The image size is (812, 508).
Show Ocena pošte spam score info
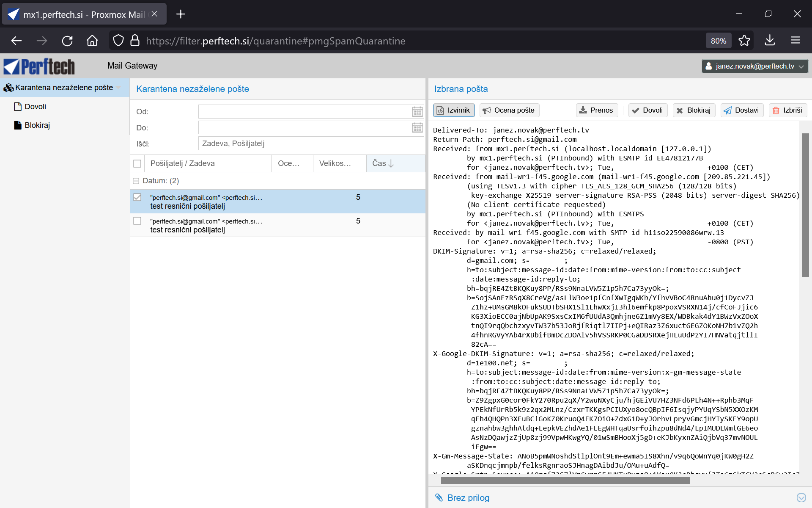(509, 110)
